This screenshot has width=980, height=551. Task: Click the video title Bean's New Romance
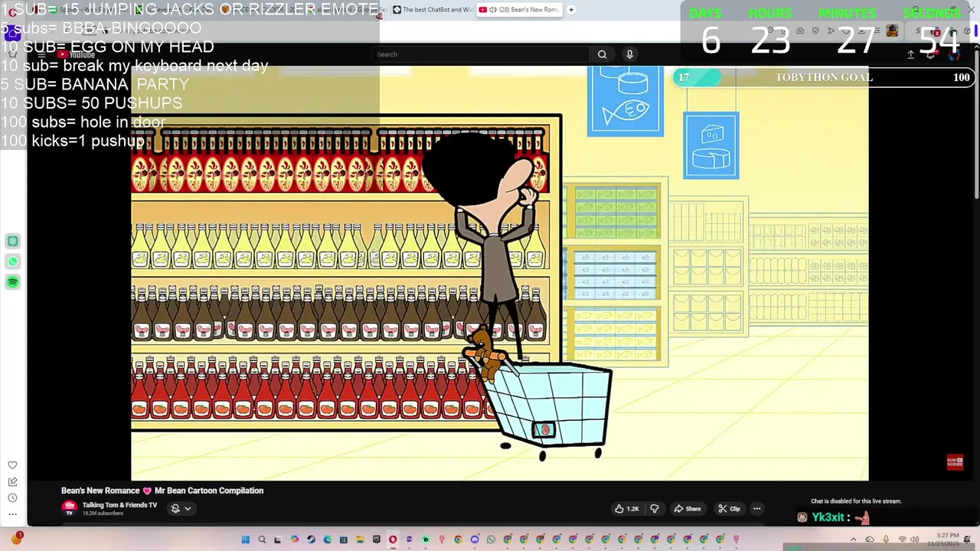pos(162,491)
